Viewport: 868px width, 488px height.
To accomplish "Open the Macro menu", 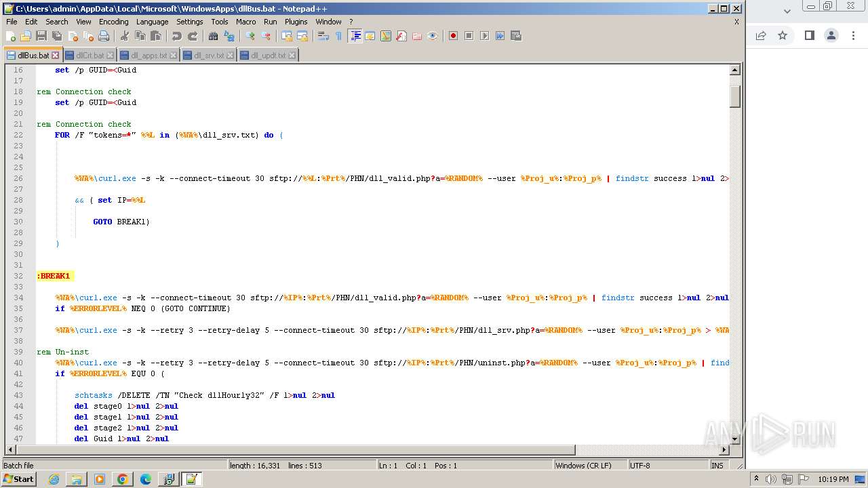I will coord(246,22).
